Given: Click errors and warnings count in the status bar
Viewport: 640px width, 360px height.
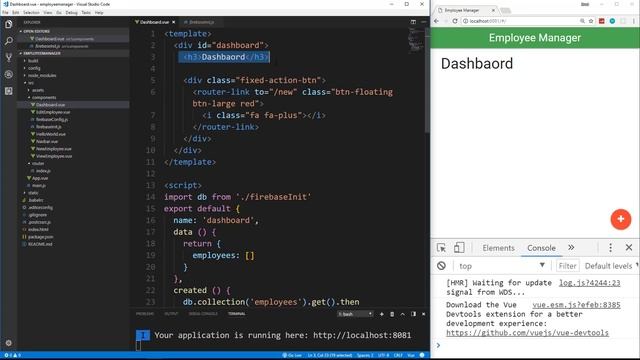Looking at the screenshot, I should tap(12, 356).
